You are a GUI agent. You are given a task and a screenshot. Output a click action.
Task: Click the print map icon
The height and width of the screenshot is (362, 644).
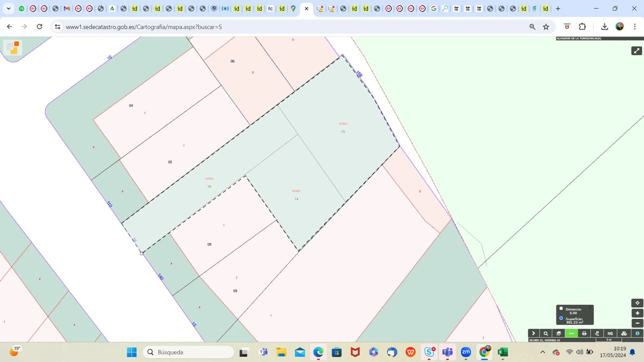584,333
